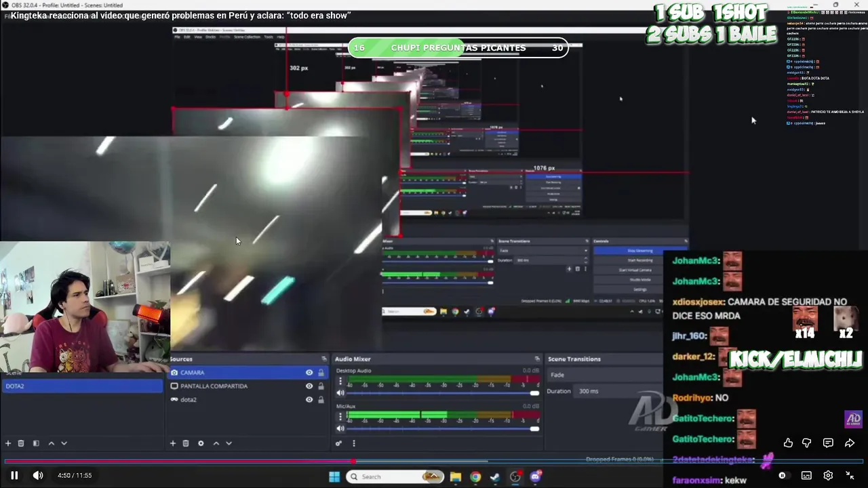
Task: Open Discord from taskbar
Action: tap(535, 476)
